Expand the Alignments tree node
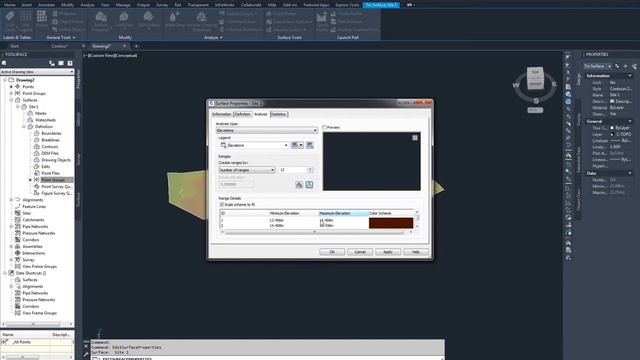Screen dimensions: 640x360 point(11,200)
